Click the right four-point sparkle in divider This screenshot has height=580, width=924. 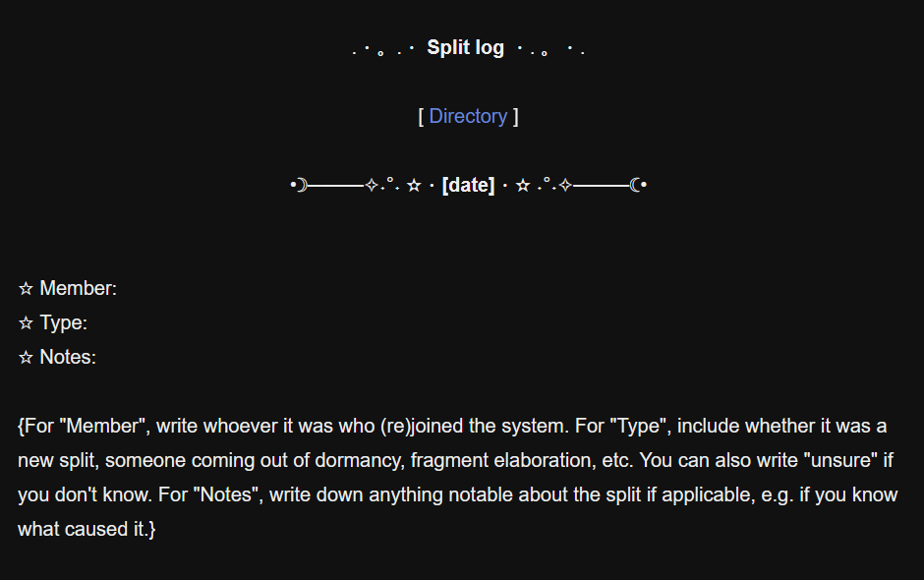(565, 185)
